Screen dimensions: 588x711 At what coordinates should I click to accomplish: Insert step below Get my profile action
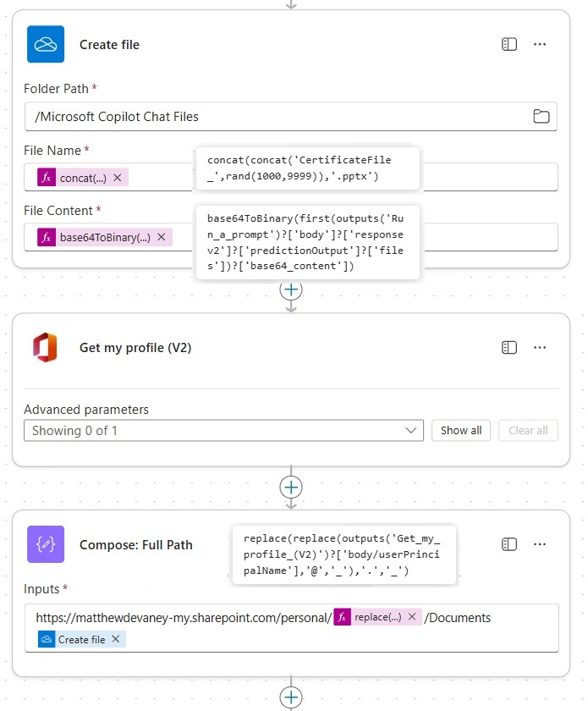point(291,488)
